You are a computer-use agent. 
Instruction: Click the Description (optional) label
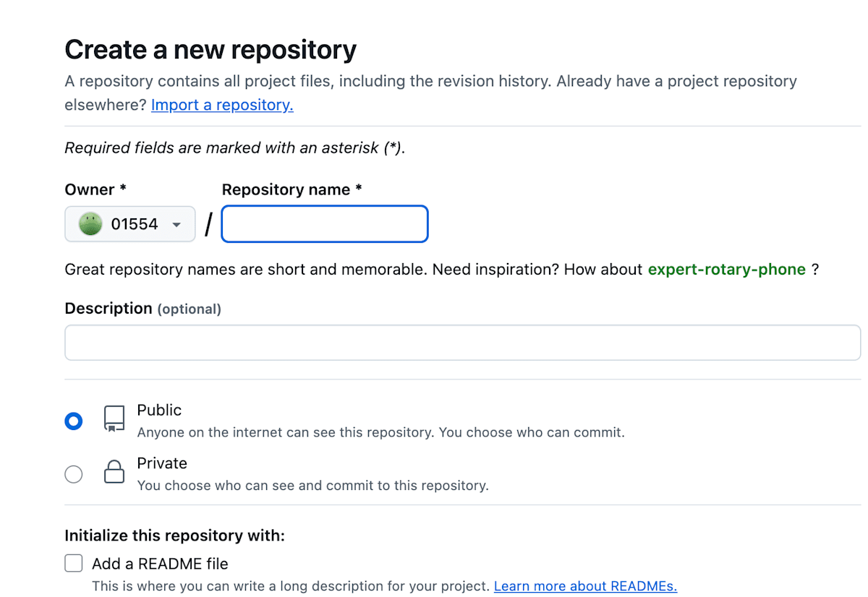142,309
